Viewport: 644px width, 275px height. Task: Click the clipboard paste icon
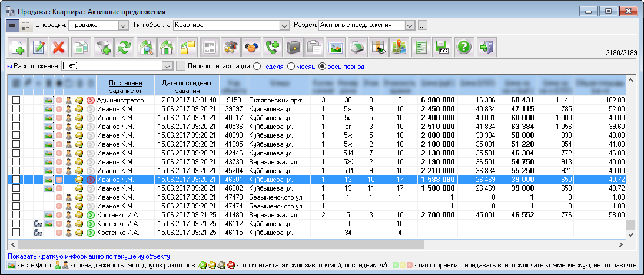click(x=315, y=47)
